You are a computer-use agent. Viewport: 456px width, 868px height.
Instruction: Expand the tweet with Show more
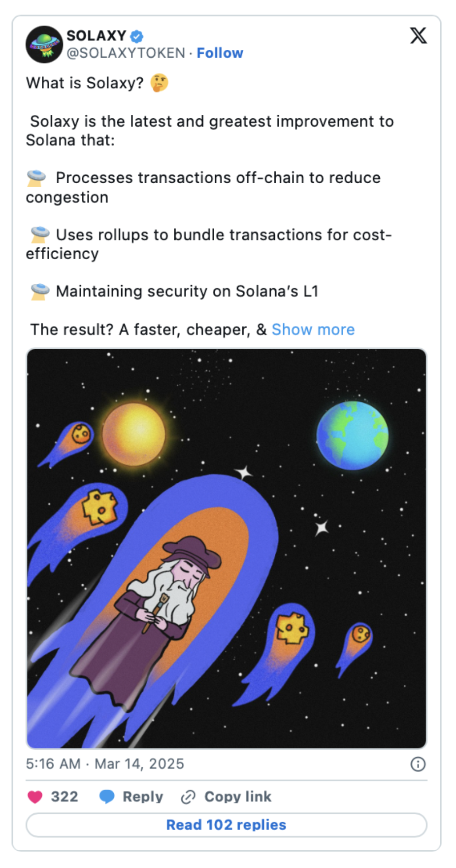(x=313, y=330)
